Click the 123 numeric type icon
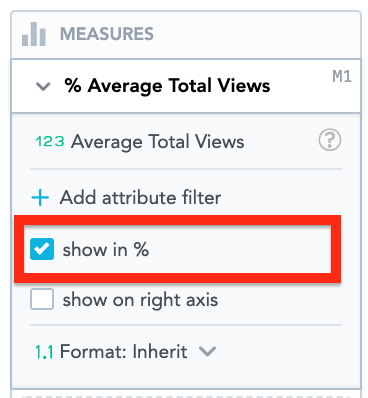This screenshot has width=368, height=398. pyautogui.click(x=50, y=141)
